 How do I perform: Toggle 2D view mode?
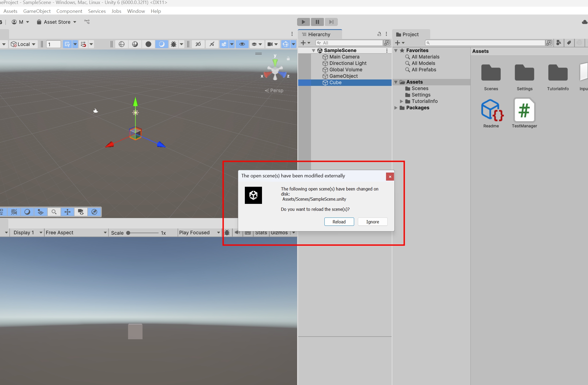[198, 44]
